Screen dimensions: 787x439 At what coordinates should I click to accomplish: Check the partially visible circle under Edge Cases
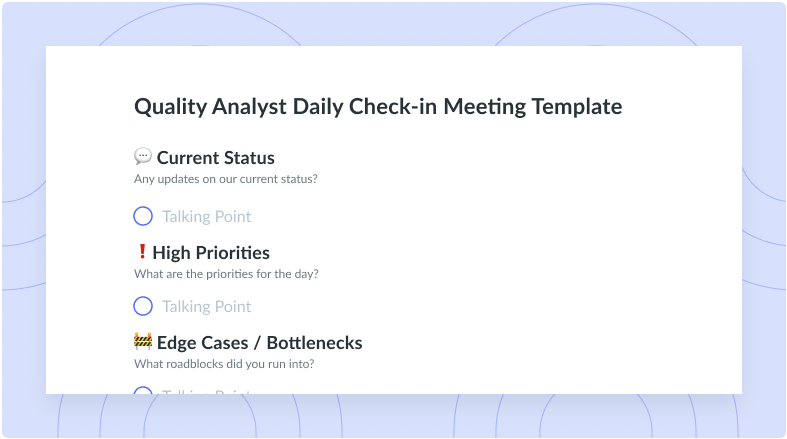click(143, 390)
